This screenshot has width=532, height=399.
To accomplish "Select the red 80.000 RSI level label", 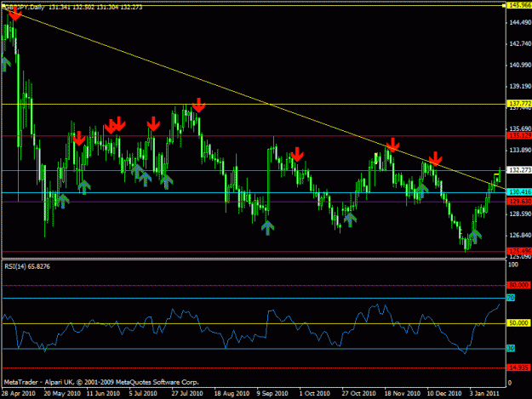I will (518, 285).
